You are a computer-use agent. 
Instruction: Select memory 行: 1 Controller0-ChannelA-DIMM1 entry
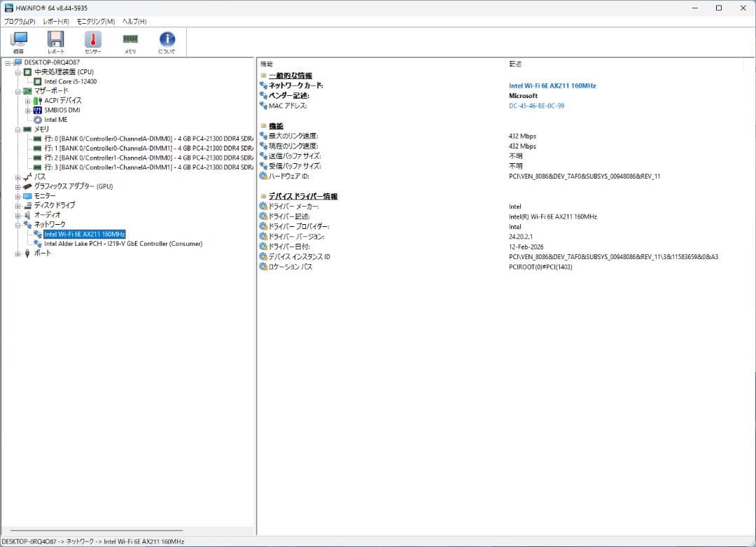tap(149, 148)
